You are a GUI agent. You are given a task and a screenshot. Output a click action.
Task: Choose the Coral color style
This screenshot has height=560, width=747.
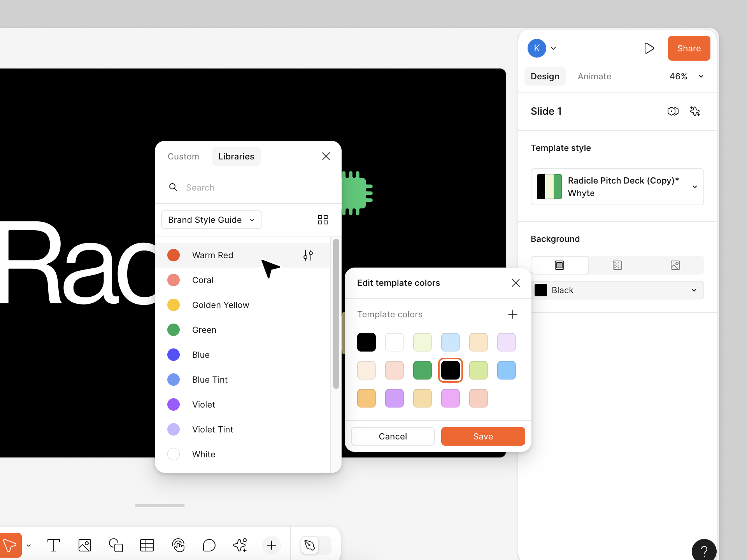point(243,280)
